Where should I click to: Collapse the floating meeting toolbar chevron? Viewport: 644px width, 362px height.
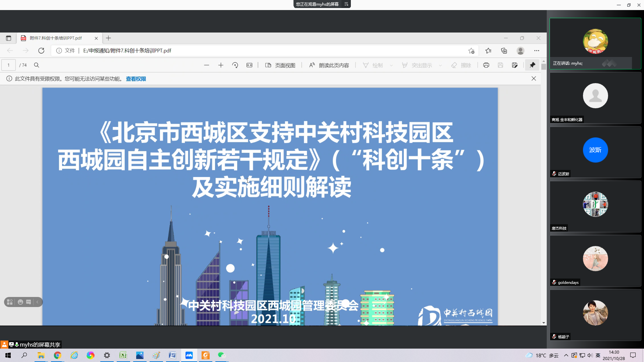(x=38, y=302)
